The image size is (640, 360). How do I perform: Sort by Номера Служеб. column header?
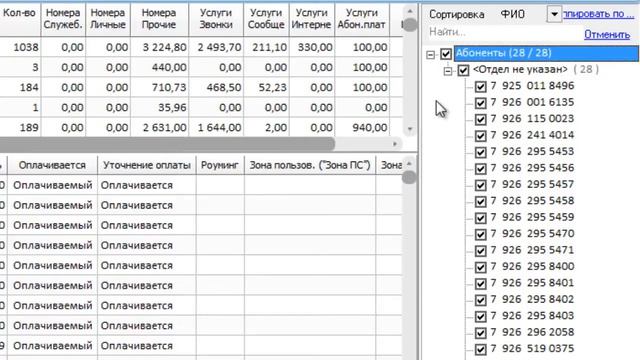tap(63, 19)
